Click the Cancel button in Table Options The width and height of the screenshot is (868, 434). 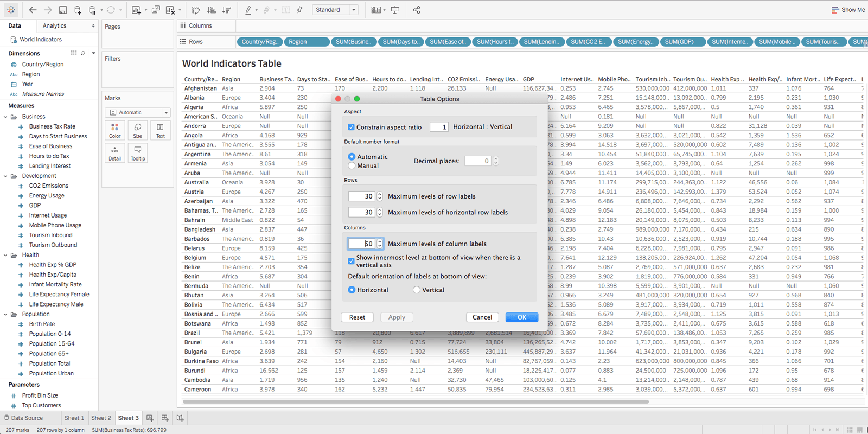tap(482, 317)
